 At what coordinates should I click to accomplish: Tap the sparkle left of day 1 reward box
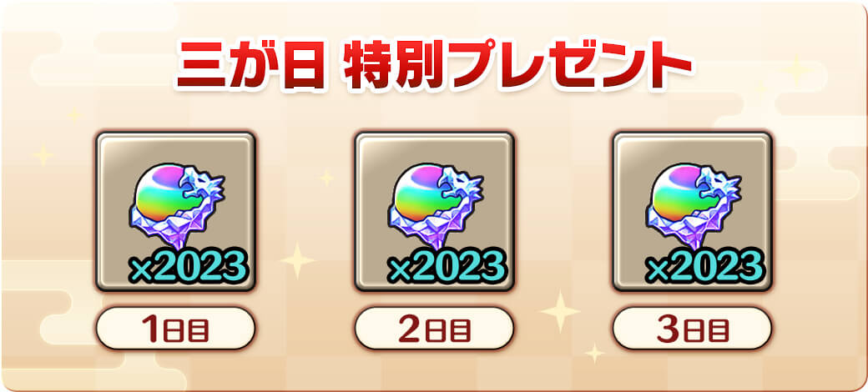click(43, 155)
